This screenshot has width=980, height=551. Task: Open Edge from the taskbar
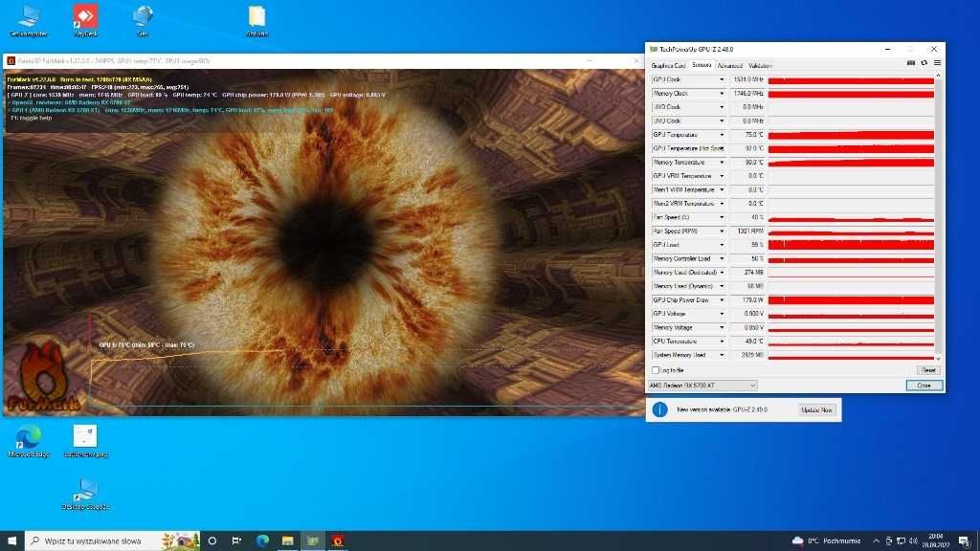click(x=262, y=540)
